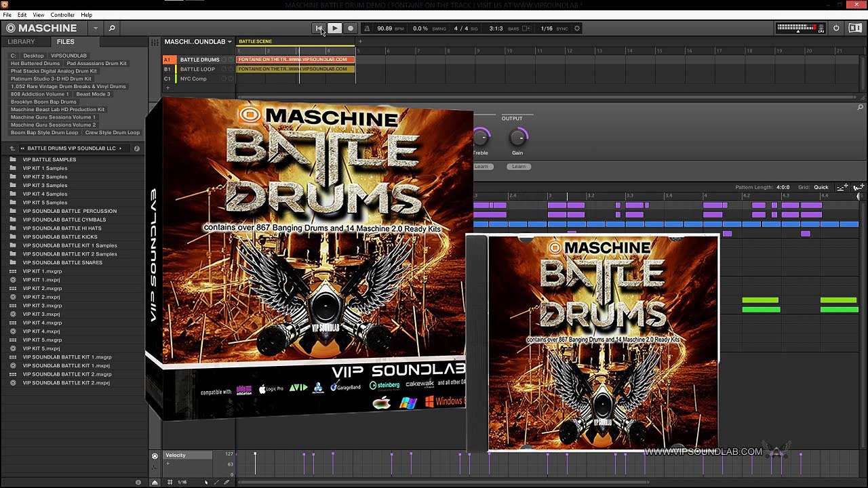Select group A1 BATTLE DRUMS
Screen dimensions: 868x488
coord(199,60)
